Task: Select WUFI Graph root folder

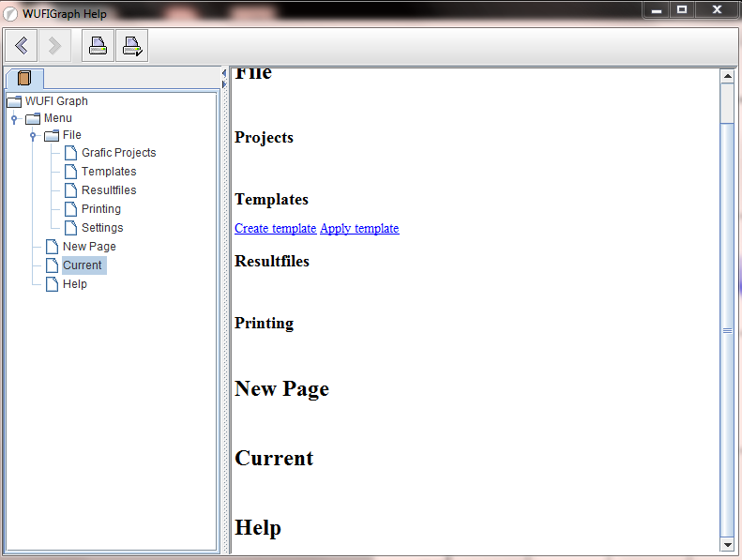Action: [56, 101]
